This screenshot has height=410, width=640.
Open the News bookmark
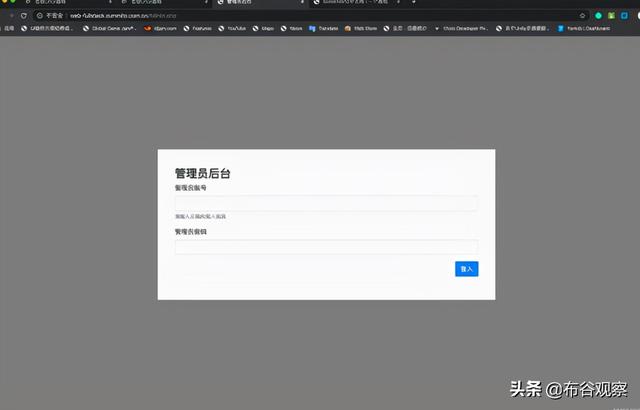[291, 28]
